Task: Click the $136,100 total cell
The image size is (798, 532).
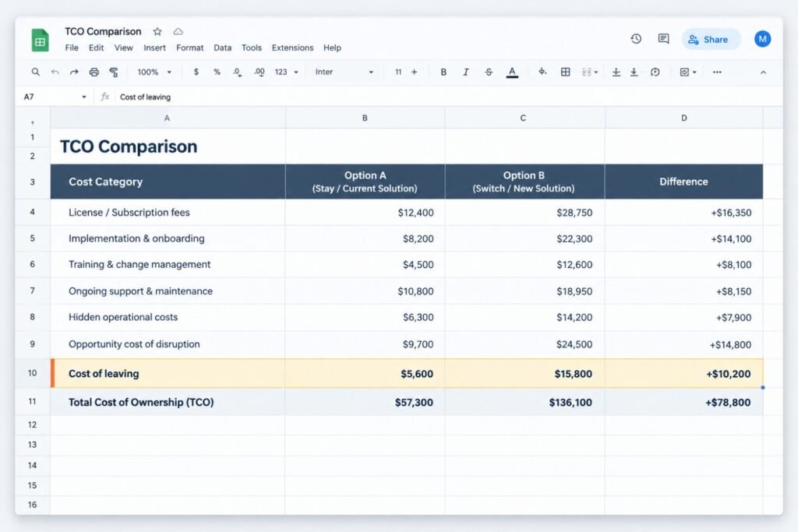Action: tap(524, 402)
